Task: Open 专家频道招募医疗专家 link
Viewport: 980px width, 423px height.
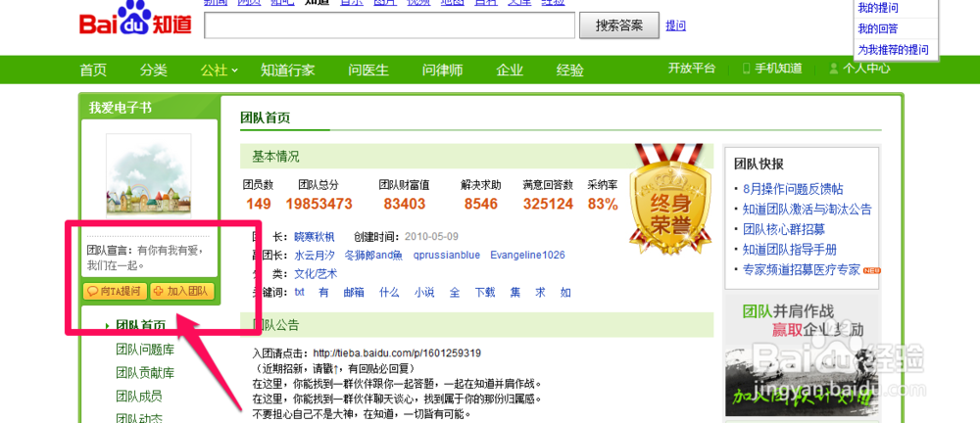Action: 802,269
